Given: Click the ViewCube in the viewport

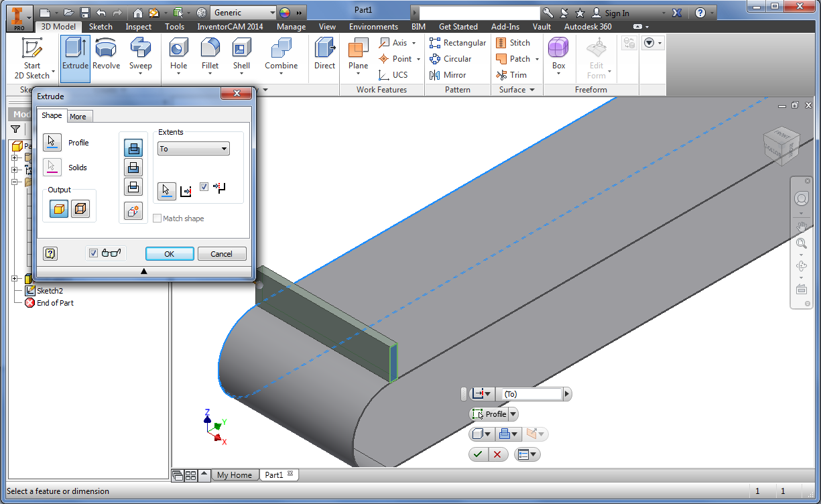Looking at the screenshot, I should 781,145.
